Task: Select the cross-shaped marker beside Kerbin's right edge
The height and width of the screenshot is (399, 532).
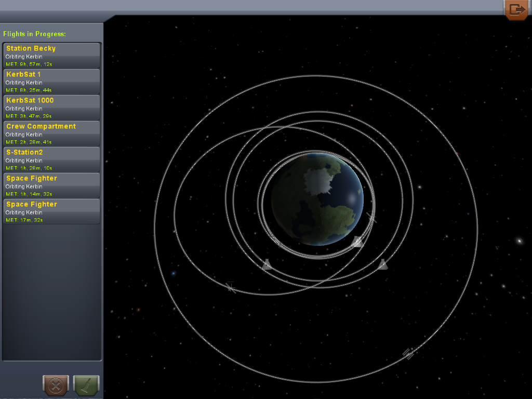Action: pyautogui.click(x=371, y=217)
